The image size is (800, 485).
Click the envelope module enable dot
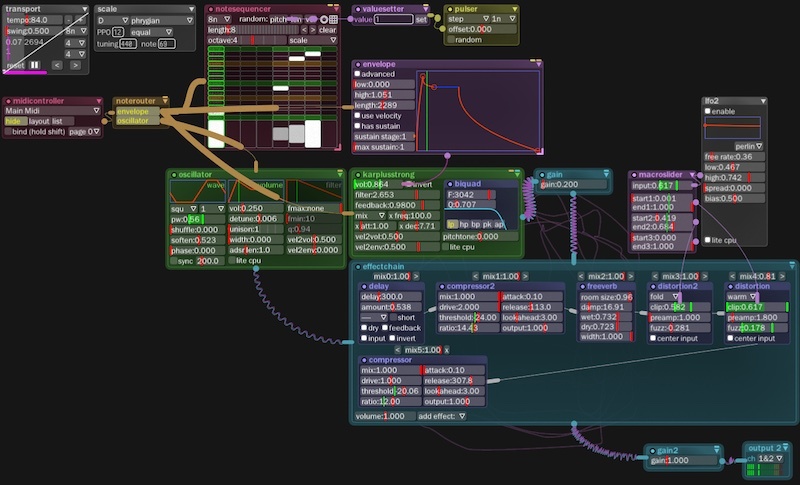click(x=358, y=63)
